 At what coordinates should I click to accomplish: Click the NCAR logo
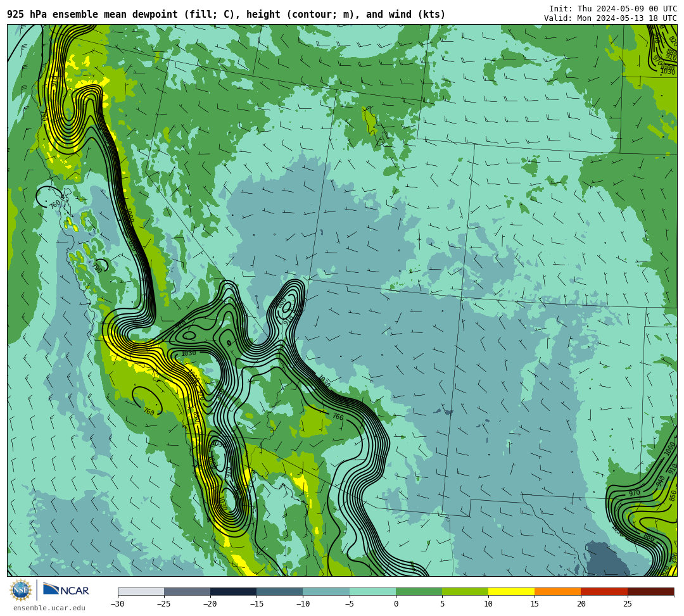tap(66, 590)
